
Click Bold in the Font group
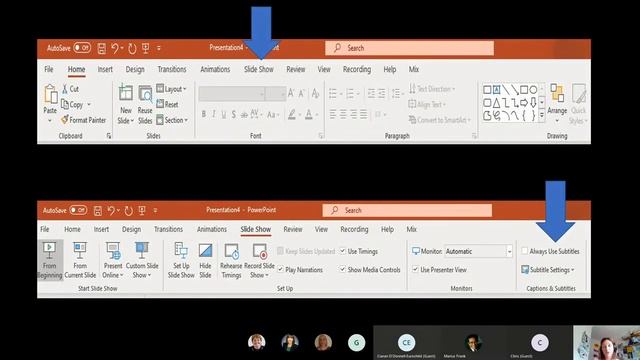204,115
